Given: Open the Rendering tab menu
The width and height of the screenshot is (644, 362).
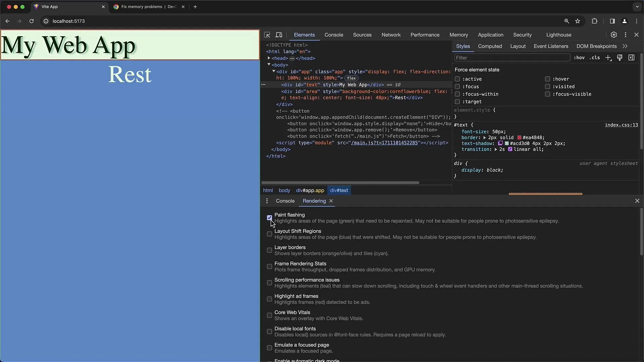Looking at the screenshot, I should (x=267, y=201).
